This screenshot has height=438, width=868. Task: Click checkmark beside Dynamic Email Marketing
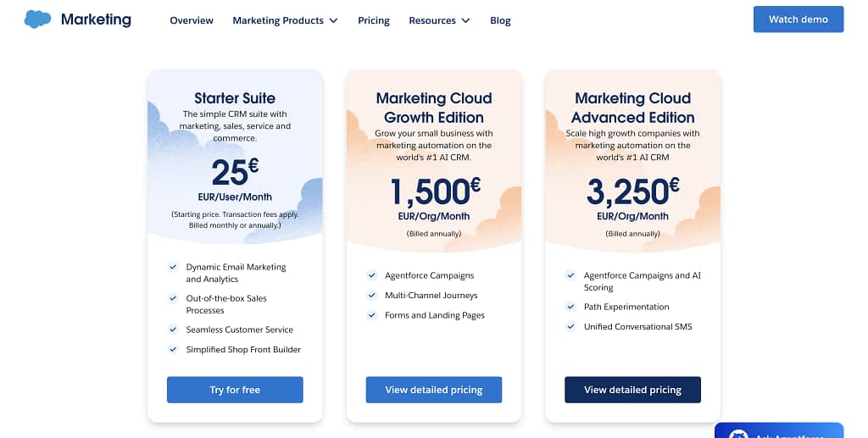(173, 267)
